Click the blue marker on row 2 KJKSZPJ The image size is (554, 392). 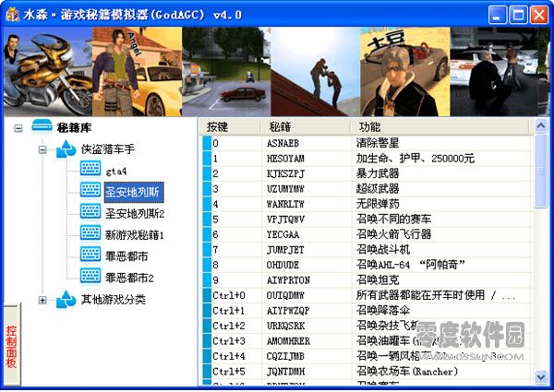tap(207, 173)
